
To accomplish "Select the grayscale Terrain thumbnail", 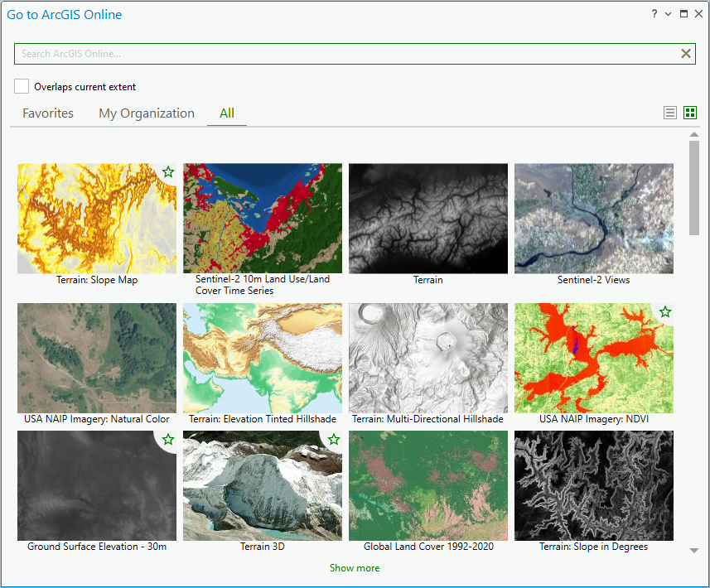I will [428, 219].
